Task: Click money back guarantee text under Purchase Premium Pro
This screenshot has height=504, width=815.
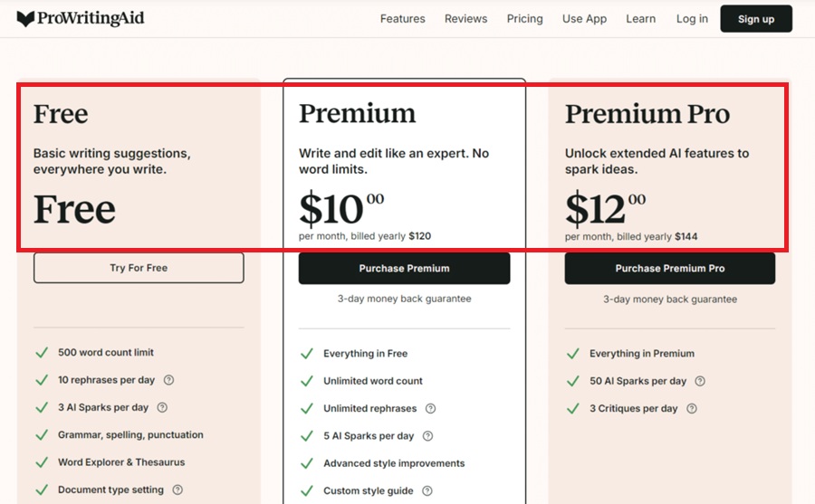Action: pos(670,300)
